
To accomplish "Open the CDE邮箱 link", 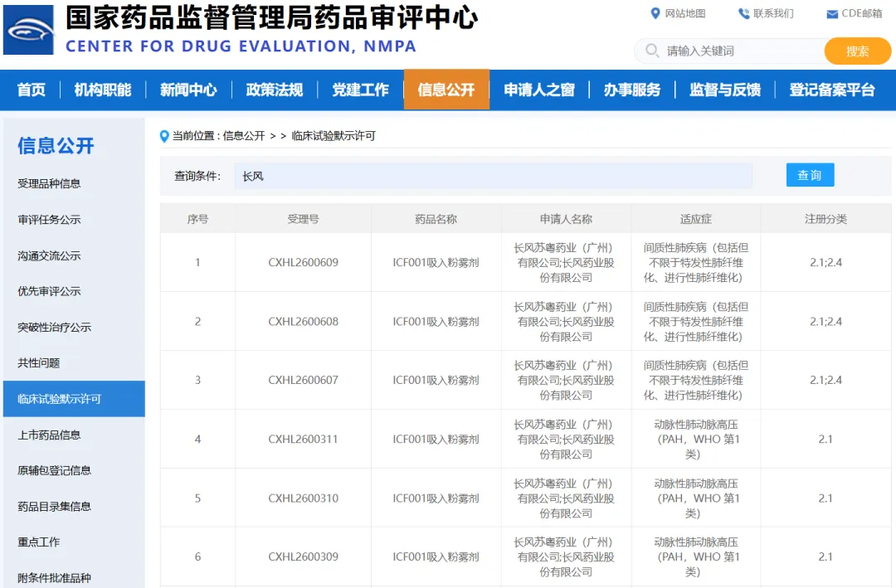I will click(x=862, y=13).
